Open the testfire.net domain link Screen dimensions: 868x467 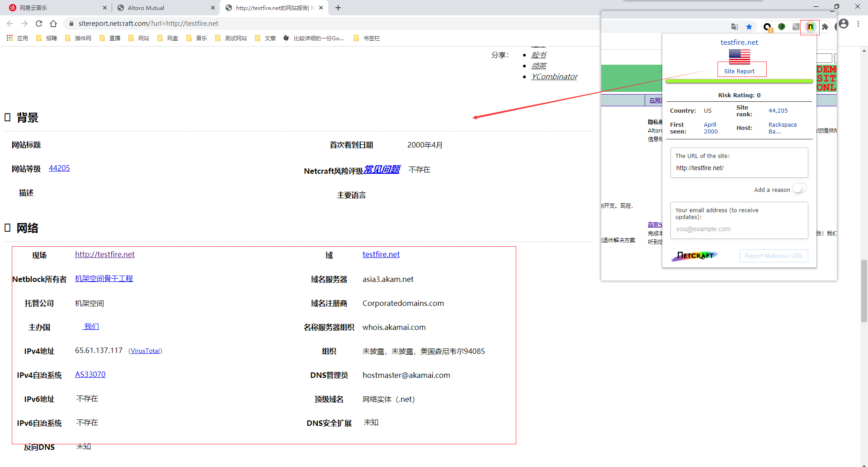pos(381,254)
